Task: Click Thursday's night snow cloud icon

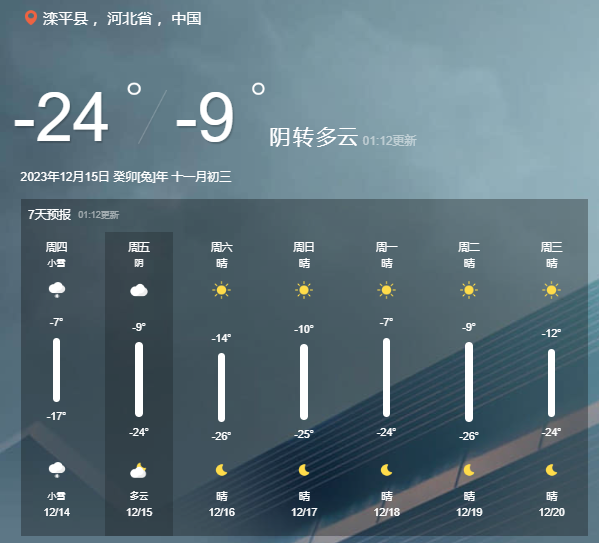Action: (57, 470)
